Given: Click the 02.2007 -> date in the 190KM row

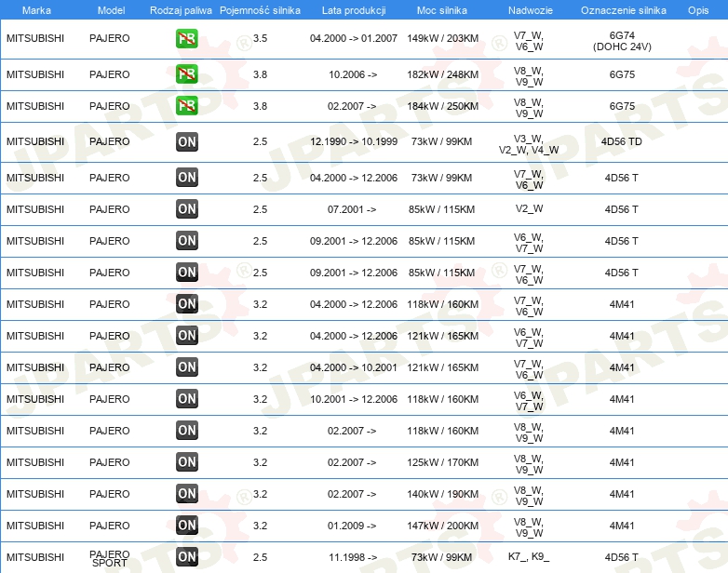Looking at the screenshot, I should (x=352, y=494).
